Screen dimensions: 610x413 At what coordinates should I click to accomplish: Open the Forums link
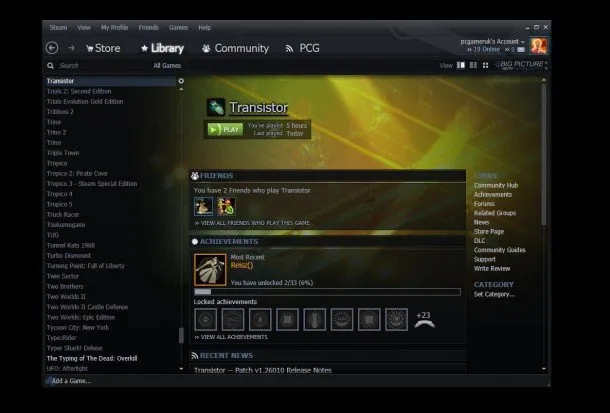pos(484,204)
